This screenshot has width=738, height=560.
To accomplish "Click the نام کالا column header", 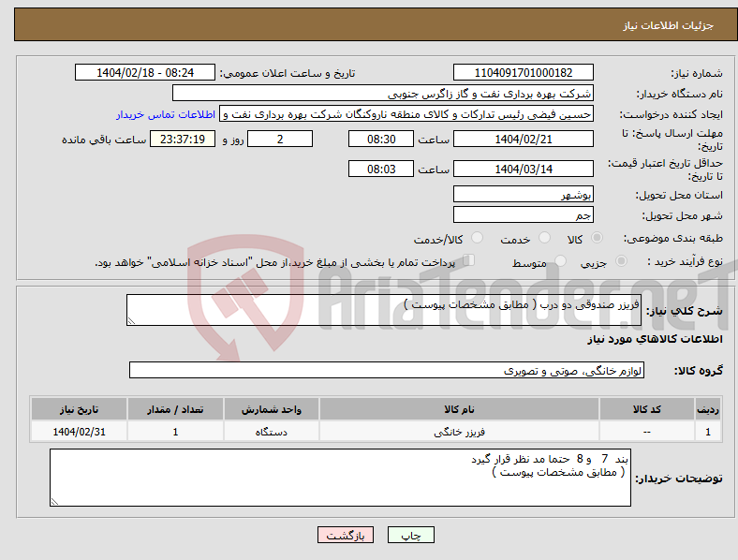I will click(x=459, y=409).
